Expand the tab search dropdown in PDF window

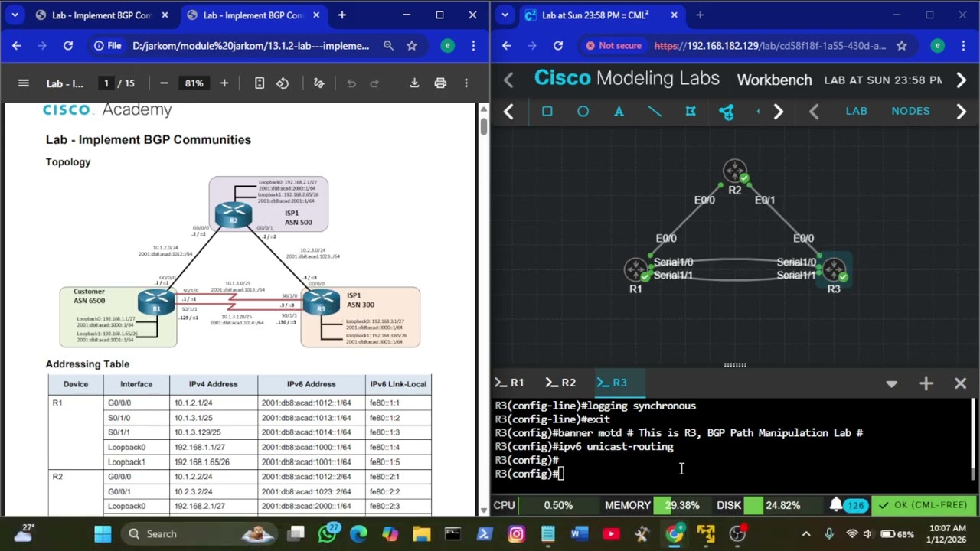coord(15,15)
